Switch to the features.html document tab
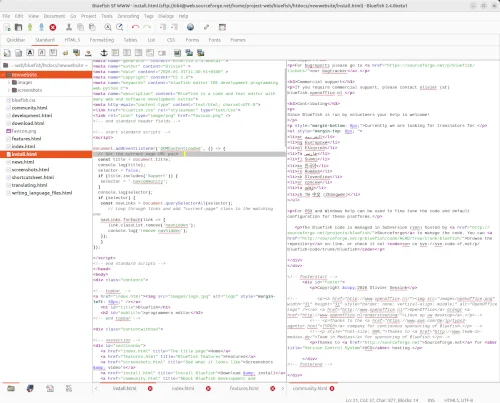The image size is (500, 403). (244, 389)
